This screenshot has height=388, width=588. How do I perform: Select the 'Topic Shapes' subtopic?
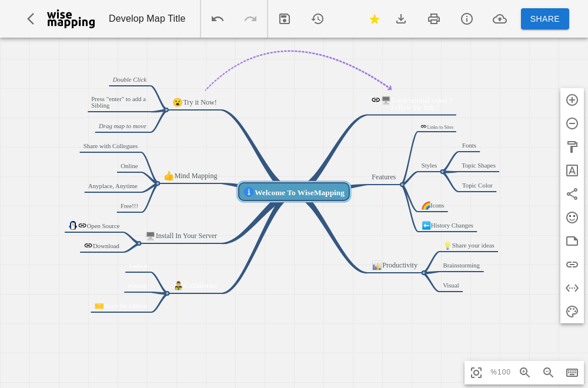click(479, 166)
